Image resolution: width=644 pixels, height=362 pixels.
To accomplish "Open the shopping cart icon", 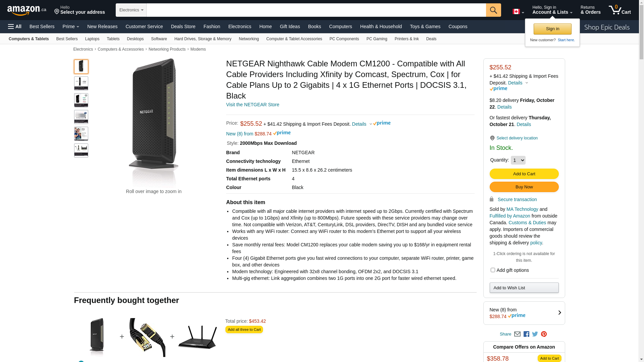I will pyautogui.click(x=620, y=10).
